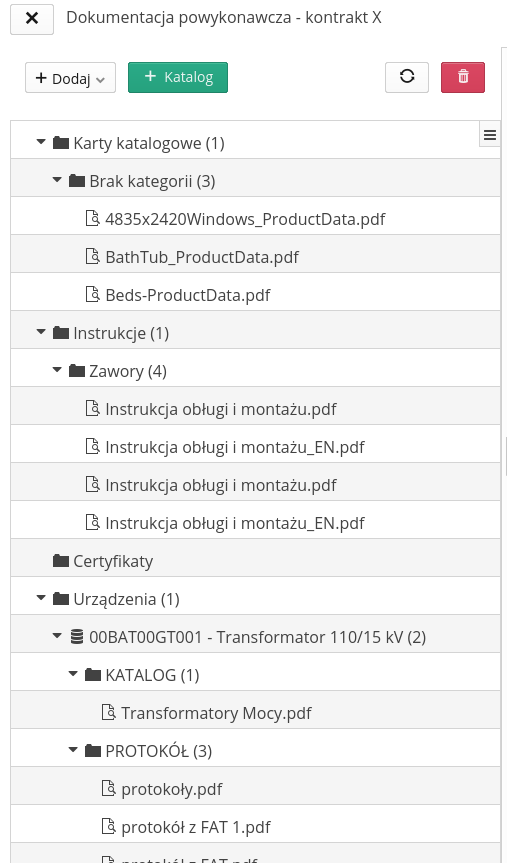The width and height of the screenshot is (507, 863).
Task: Close the Dokumentacja powykonawcza panel with X
Action: coord(32,19)
